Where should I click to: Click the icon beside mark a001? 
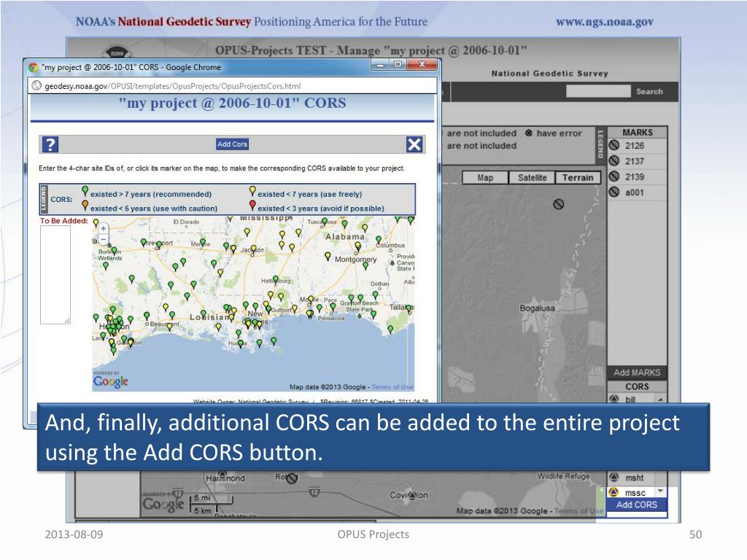point(614,192)
